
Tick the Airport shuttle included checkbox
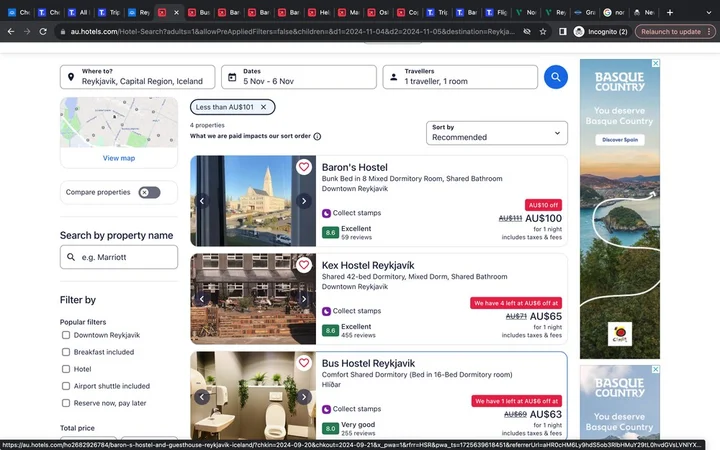[66, 386]
